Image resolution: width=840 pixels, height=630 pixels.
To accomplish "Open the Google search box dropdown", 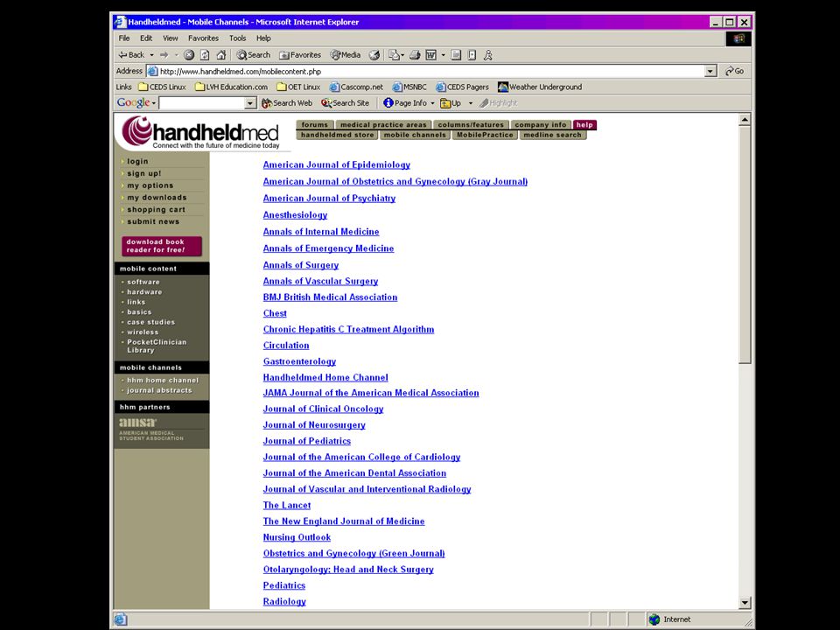I will point(250,103).
